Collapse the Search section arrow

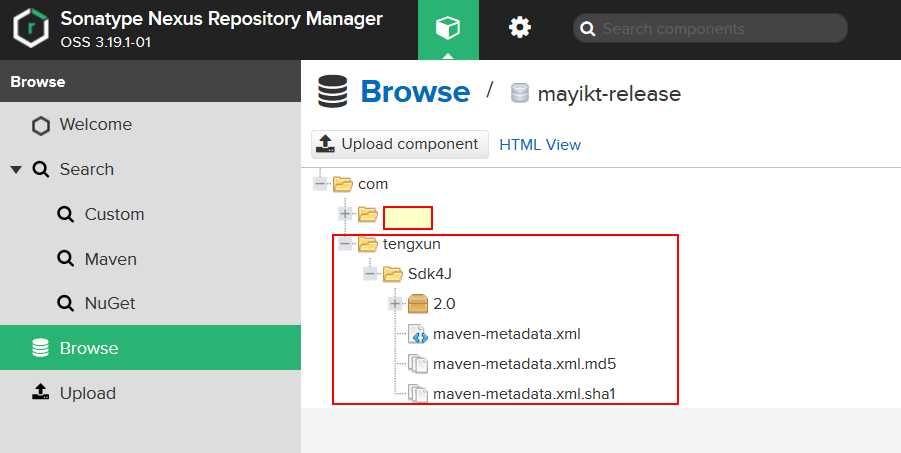pos(16,170)
